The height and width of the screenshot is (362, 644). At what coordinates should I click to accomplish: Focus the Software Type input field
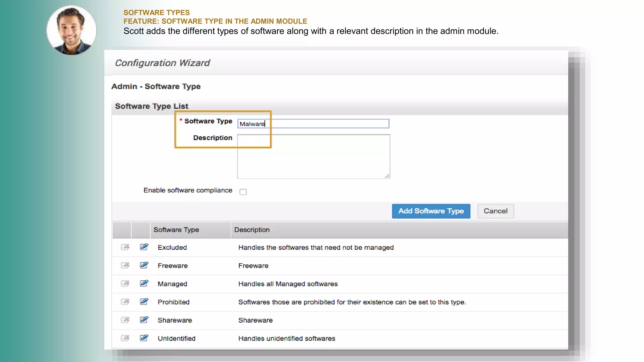click(x=313, y=123)
